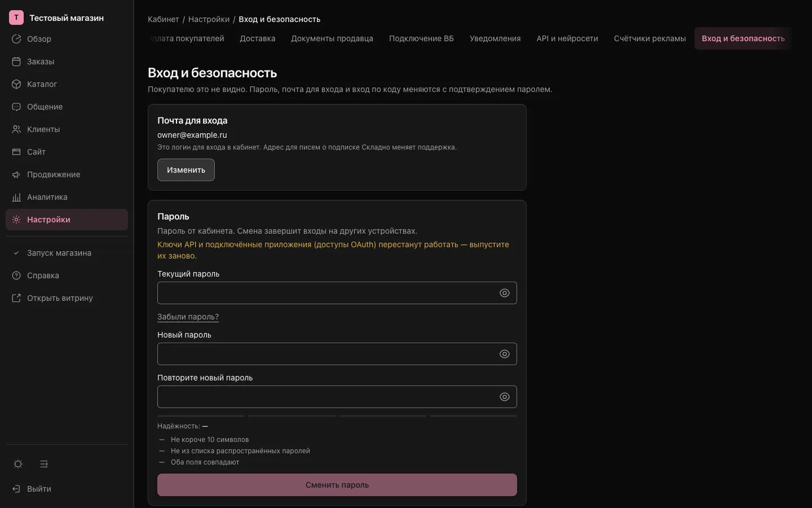Select the Вход и безопасность tab

(743, 38)
